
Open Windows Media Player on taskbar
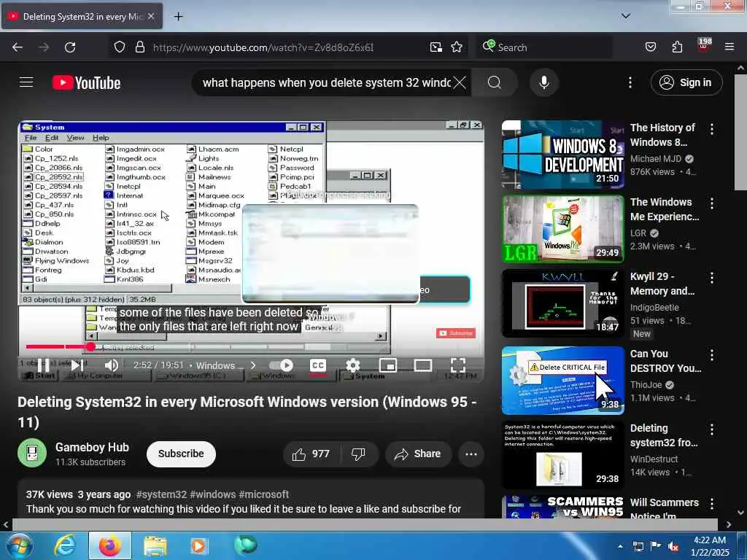click(x=198, y=545)
